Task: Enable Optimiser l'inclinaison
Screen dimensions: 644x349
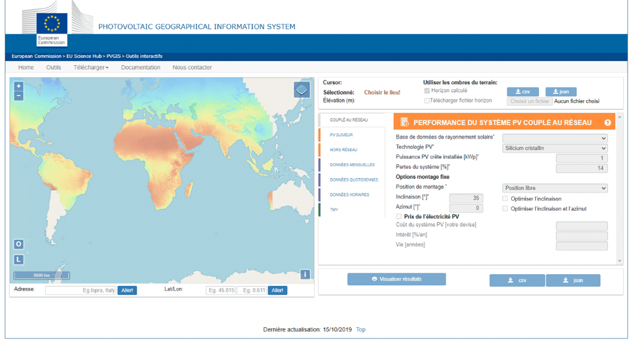Action: point(505,198)
